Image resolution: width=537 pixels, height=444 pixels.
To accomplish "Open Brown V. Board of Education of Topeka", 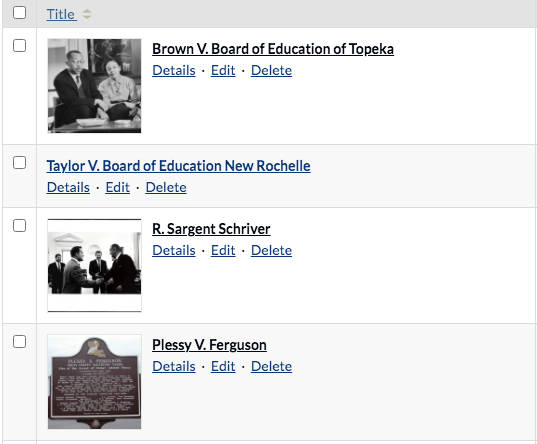I will pyautogui.click(x=273, y=49).
